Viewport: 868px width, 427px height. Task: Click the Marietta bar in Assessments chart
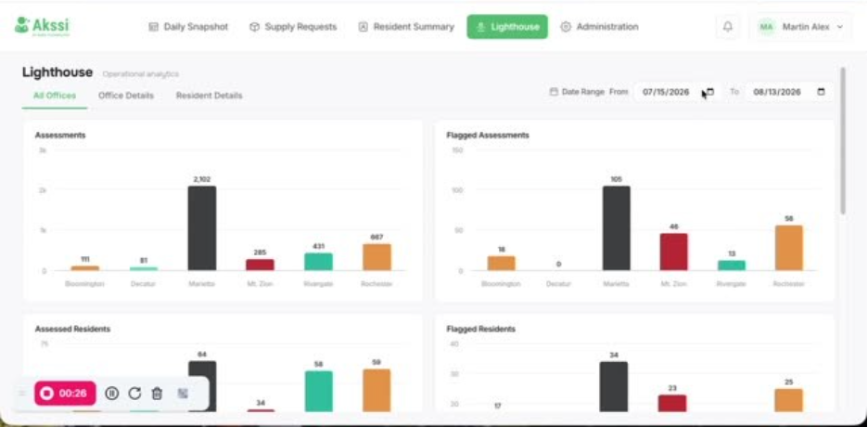tap(202, 228)
